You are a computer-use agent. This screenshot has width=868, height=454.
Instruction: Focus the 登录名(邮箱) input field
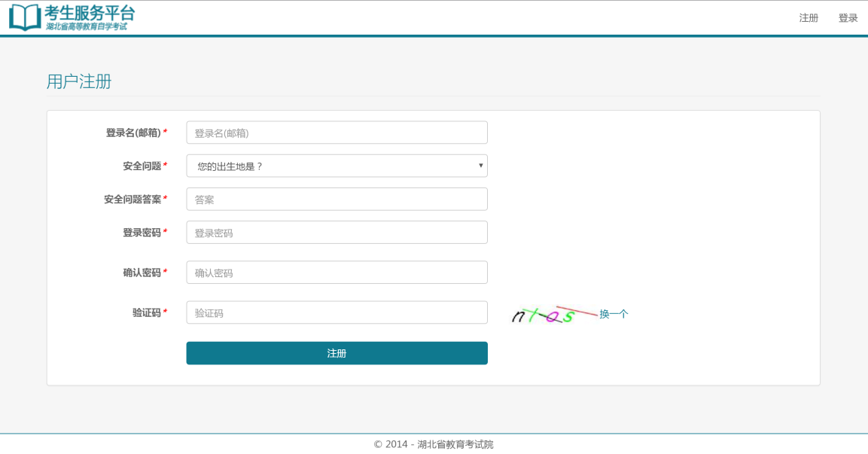pyautogui.click(x=337, y=133)
